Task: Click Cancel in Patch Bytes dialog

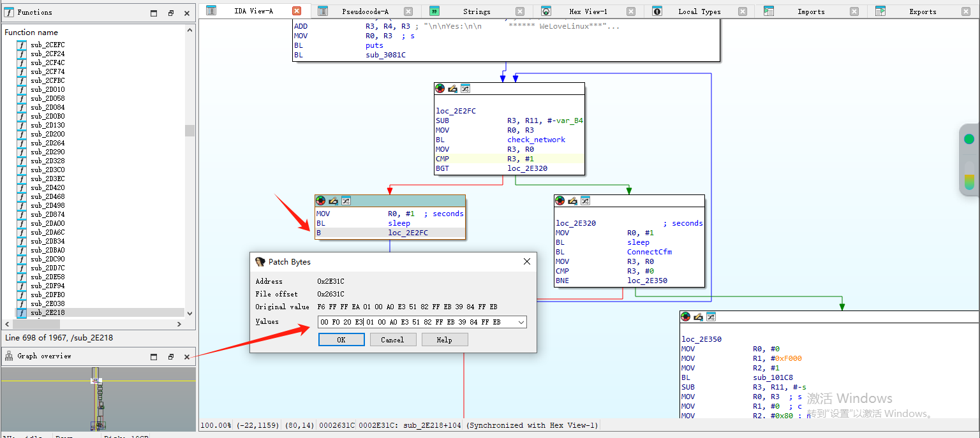Action: pos(392,340)
